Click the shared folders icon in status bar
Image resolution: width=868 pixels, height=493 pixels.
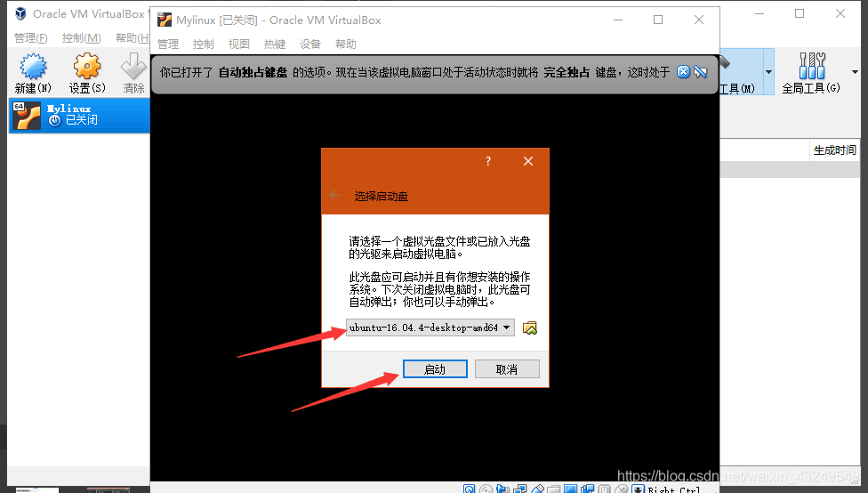[x=553, y=489]
